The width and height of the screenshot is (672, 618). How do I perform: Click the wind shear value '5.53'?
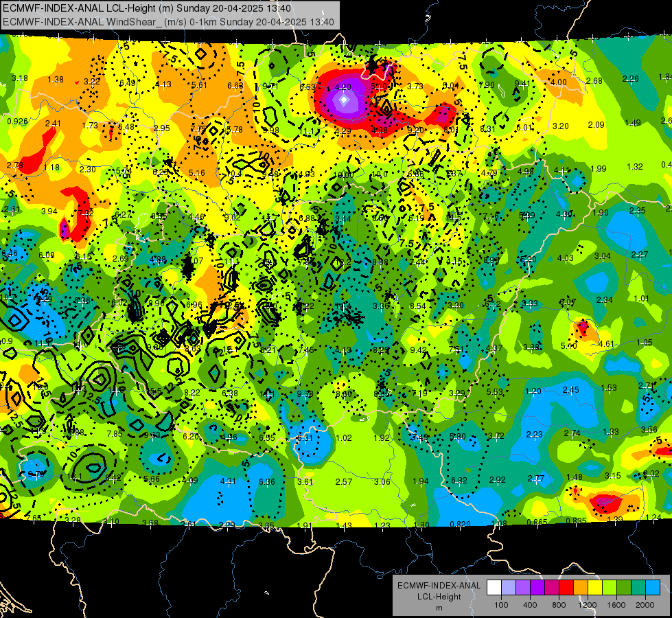495,392
